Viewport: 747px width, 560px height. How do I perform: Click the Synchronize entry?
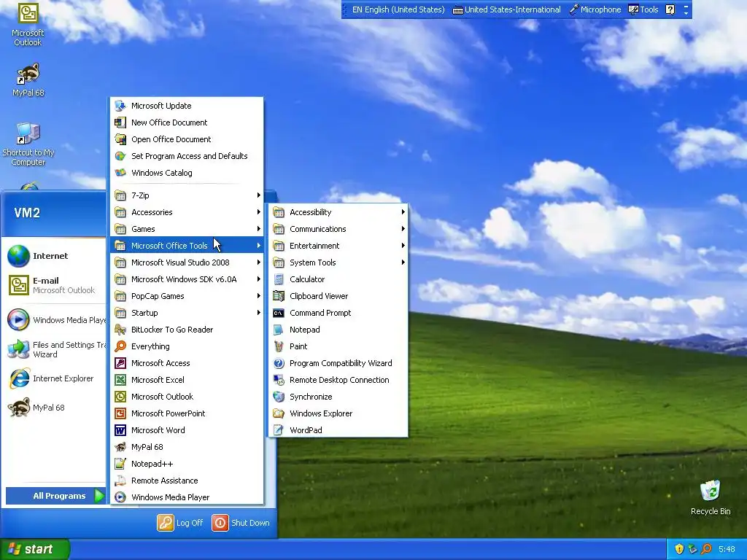tap(338, 397)
